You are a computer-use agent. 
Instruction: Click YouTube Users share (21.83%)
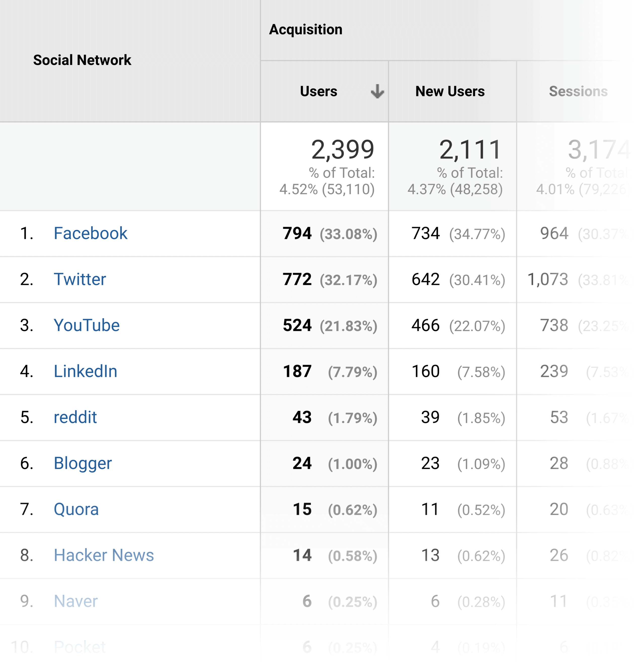(x=348, y=326)
